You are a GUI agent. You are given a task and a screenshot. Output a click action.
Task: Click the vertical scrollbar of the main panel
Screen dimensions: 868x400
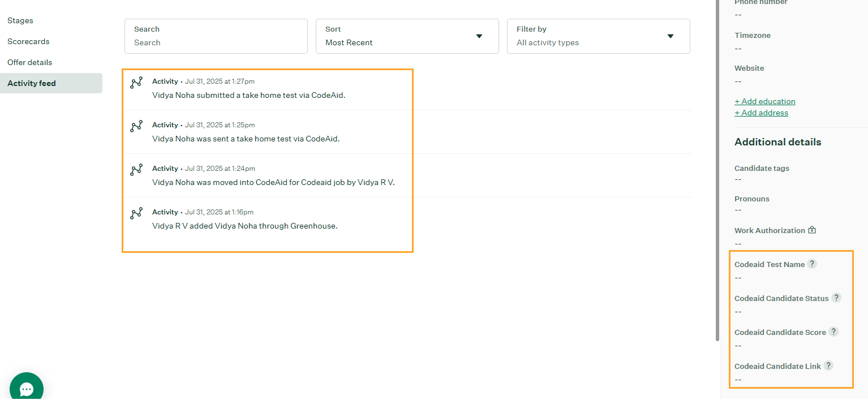717,170
